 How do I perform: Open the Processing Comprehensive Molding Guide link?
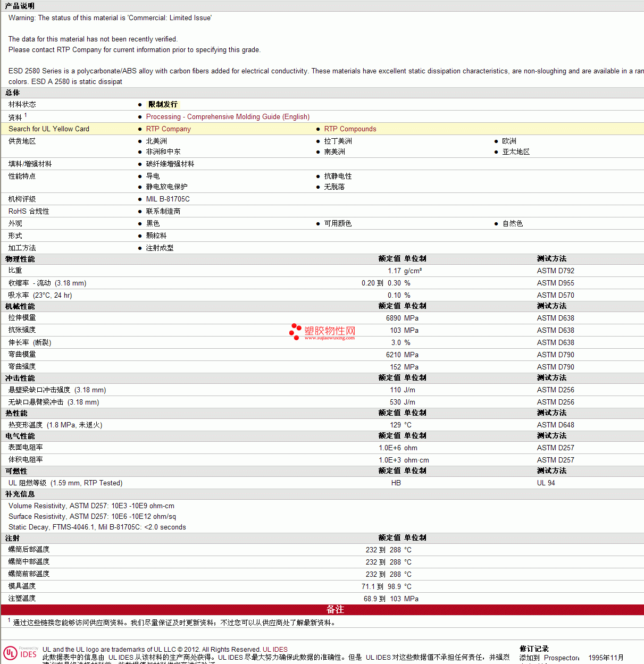click(x=228, y=117)
